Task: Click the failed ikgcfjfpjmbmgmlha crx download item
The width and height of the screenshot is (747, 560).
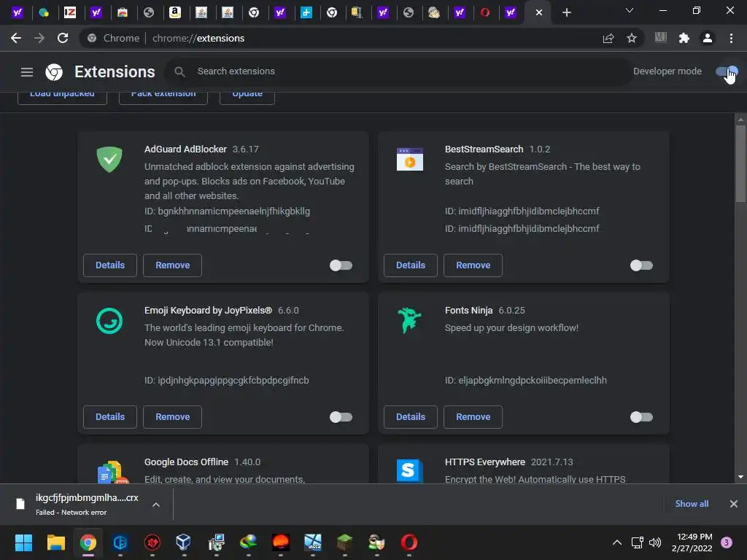Action: click(87, 505)
